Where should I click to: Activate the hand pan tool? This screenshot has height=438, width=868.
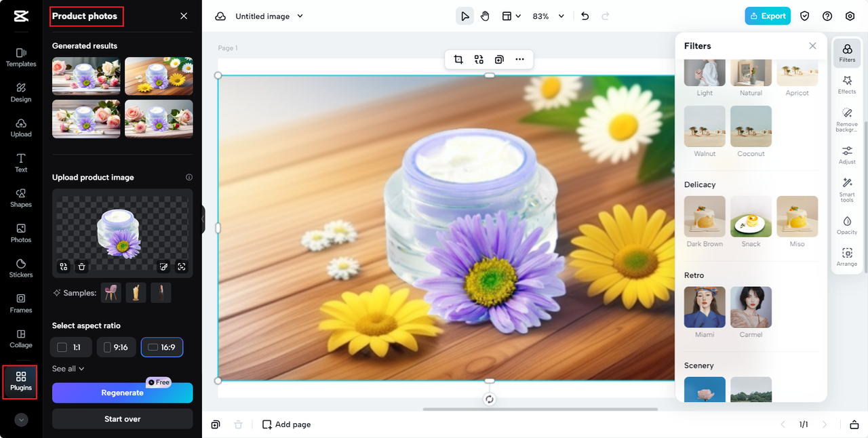tap(485, 16)
